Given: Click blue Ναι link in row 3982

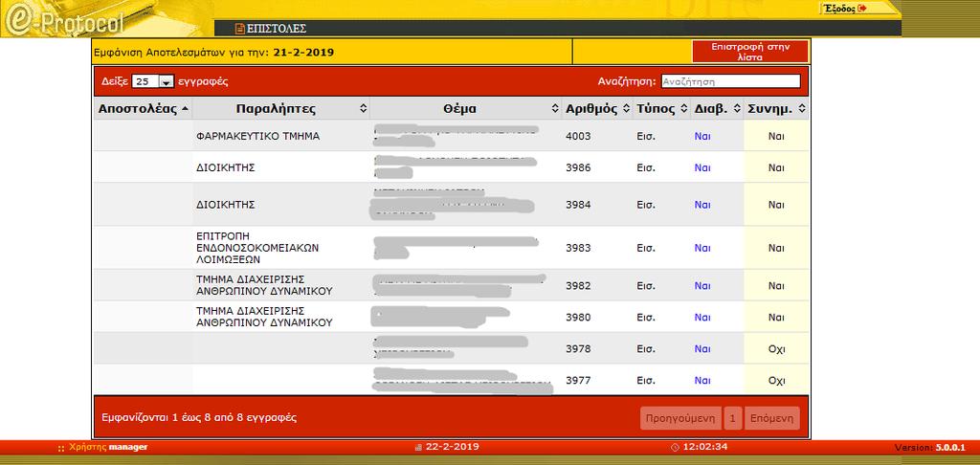Looking at the screenshot, I should click(x=702, y=286).
